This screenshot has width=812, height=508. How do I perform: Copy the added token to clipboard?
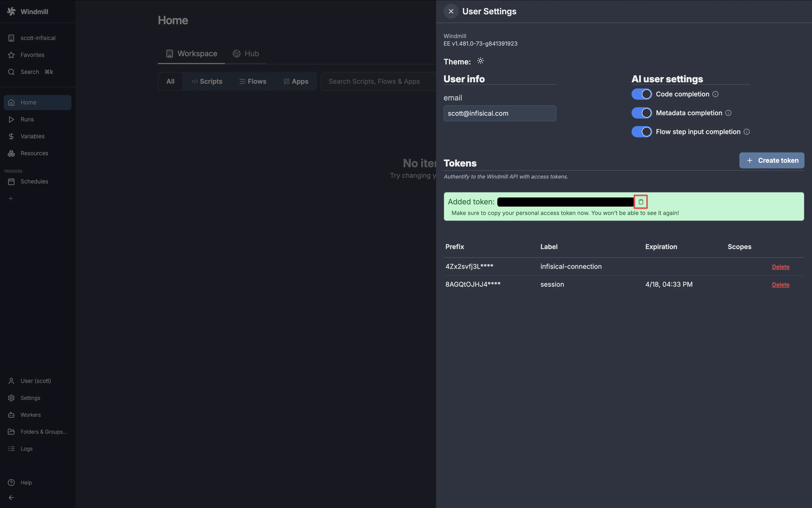click(640, 202)
